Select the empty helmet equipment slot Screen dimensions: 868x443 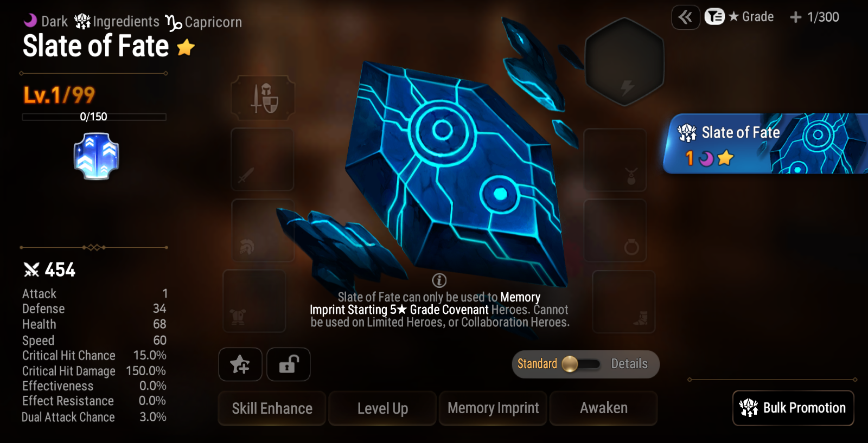pyautogui.click(x=263, y=230)
